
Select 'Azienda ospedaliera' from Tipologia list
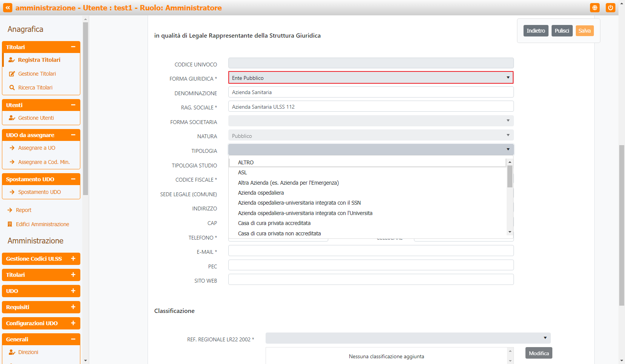[x=261, y=193]
